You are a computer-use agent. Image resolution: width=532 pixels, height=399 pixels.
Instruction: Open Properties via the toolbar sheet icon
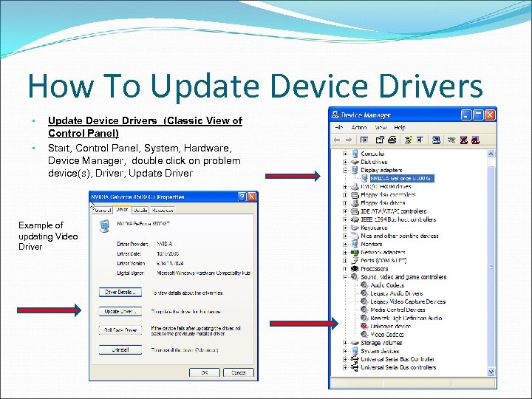pyautogui.click(x=380, y=140)
